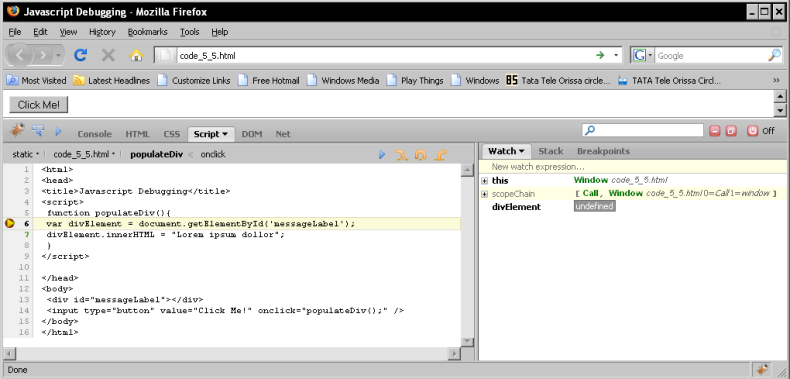Click the Step Over debugger icon

pos(421,155)
